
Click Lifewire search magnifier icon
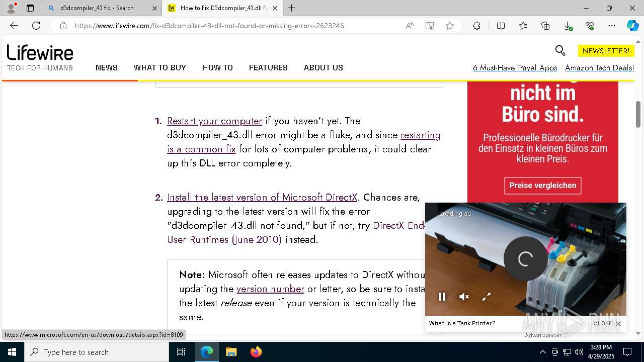point(560,50)
